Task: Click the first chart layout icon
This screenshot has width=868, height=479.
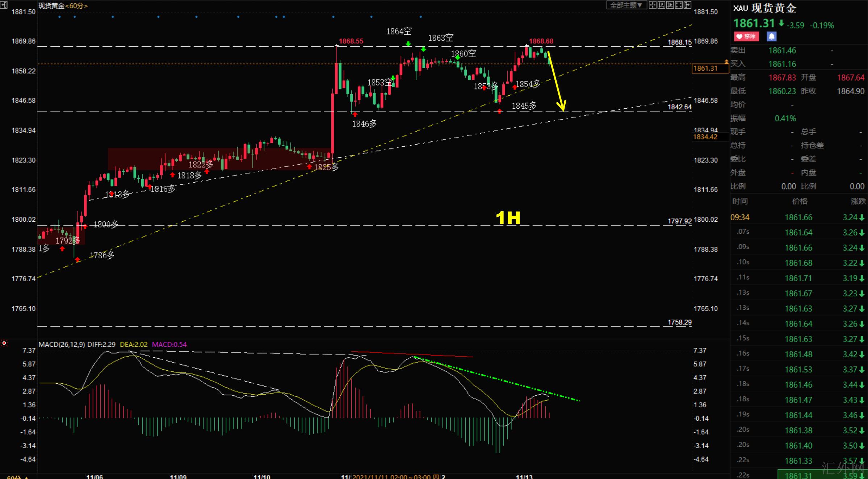Action: click(653, 5)
